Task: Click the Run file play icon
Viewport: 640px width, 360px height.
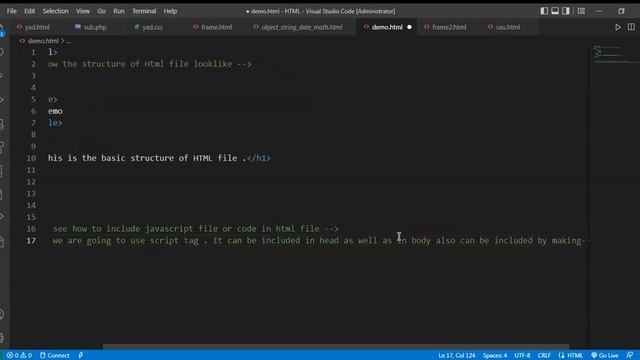Action: (x=618, y=27)
